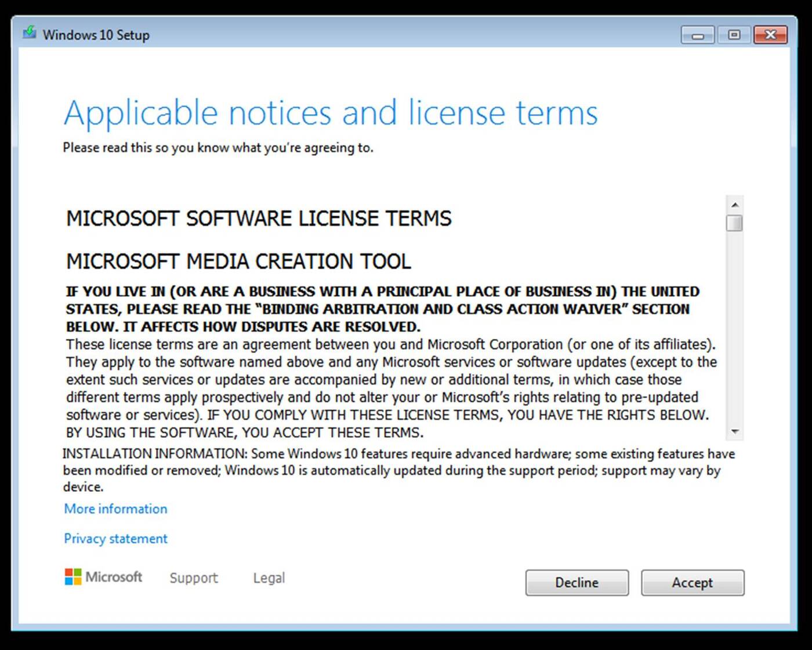Image resolution: width=812 pixels, height=650 pixels.
Task: Decline the license terms
Action: pyautogui.click(x=577, y=583)
